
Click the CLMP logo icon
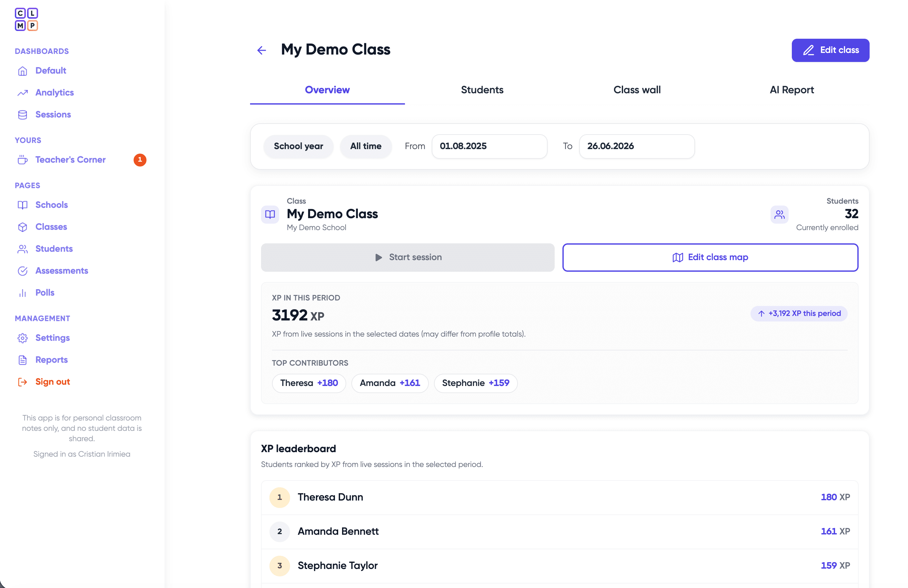click(x=26, y=19)
